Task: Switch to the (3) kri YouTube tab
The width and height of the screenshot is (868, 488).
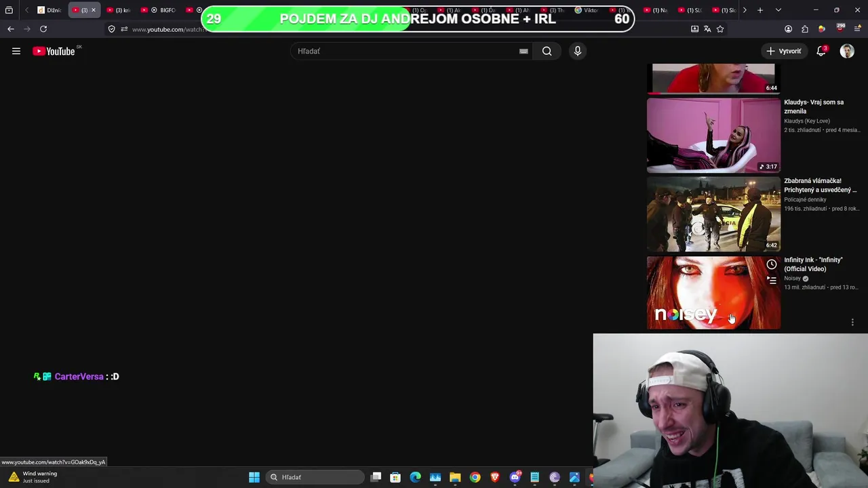Action: pyautogui.click(x=118, y=10)
